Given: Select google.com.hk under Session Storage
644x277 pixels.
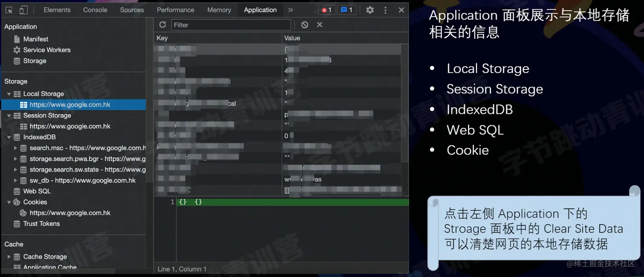Looking at the screenshot, I should [70, 126].
